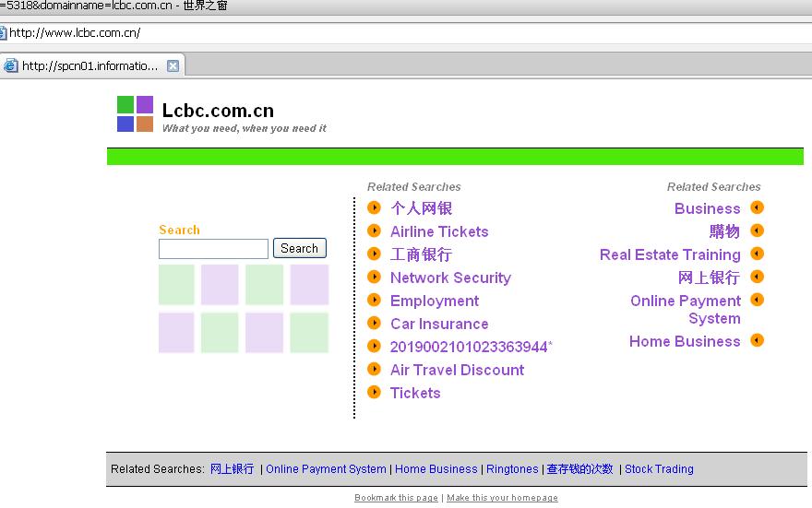
Task: Click the orange arrow beside 个人网银
Action: pyautogui.click(x=374, y=207)
